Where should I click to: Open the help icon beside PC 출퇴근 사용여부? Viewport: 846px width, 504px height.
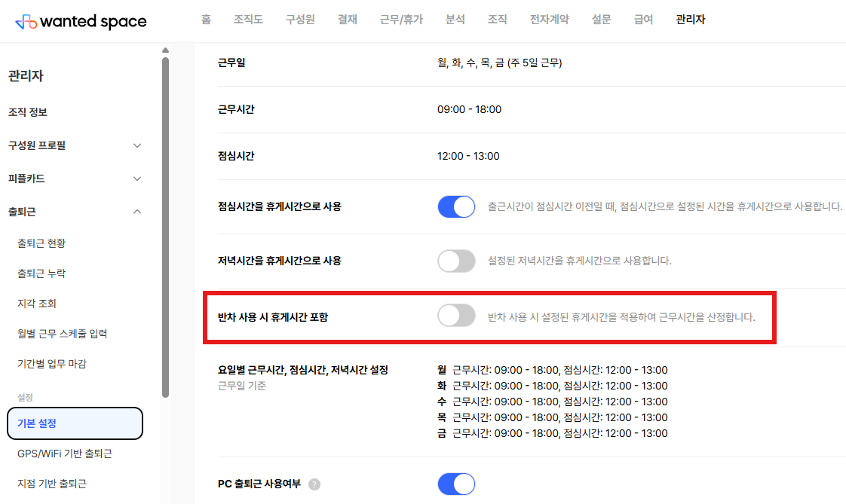click(x=314, y=484)
